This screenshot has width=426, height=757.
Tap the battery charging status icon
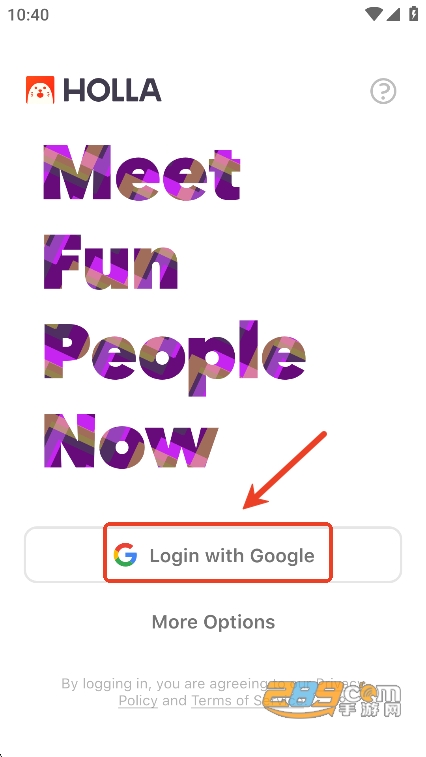(x=413, y=14)
